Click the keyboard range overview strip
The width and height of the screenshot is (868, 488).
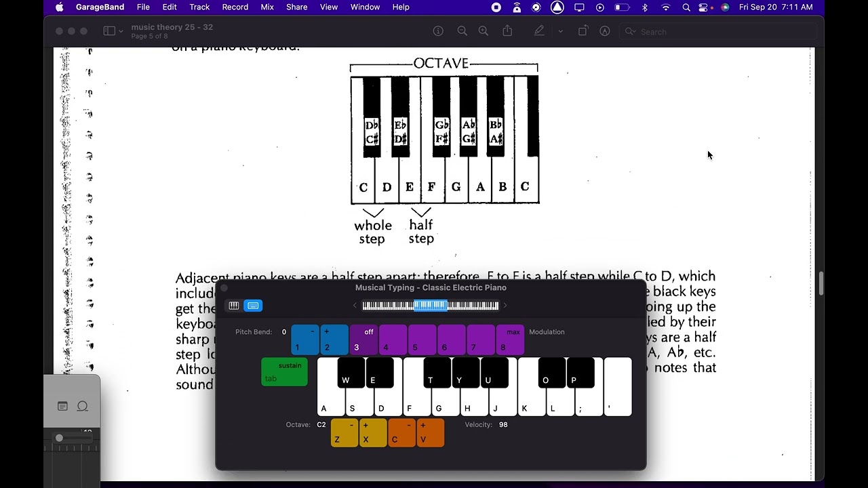pos(430,306)
